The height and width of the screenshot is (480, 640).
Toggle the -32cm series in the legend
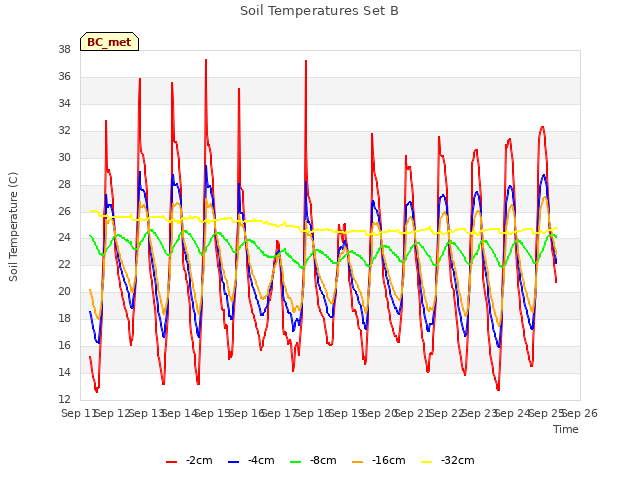tap(448, 461)
